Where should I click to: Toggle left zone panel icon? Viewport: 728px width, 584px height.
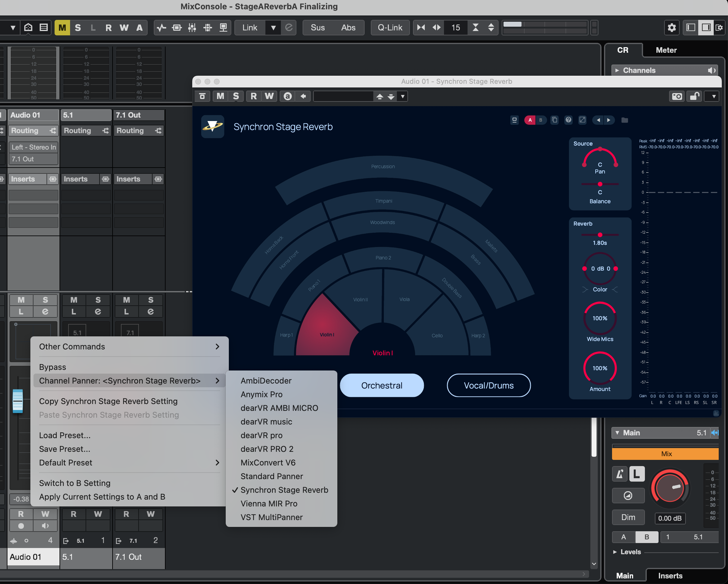click(x=690, y=28)
